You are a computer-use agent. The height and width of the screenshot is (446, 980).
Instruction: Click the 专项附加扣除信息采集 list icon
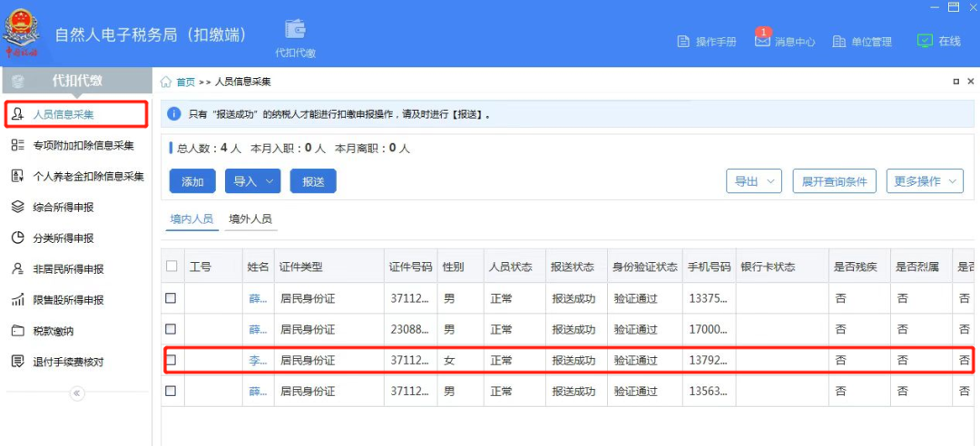pyautogui.click(x=18, y=146)
